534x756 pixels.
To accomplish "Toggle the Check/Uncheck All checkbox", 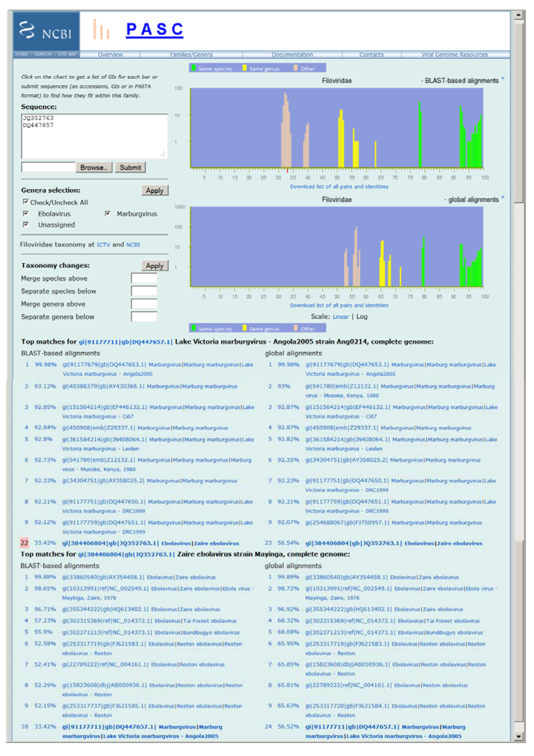I will coord(26,202).
